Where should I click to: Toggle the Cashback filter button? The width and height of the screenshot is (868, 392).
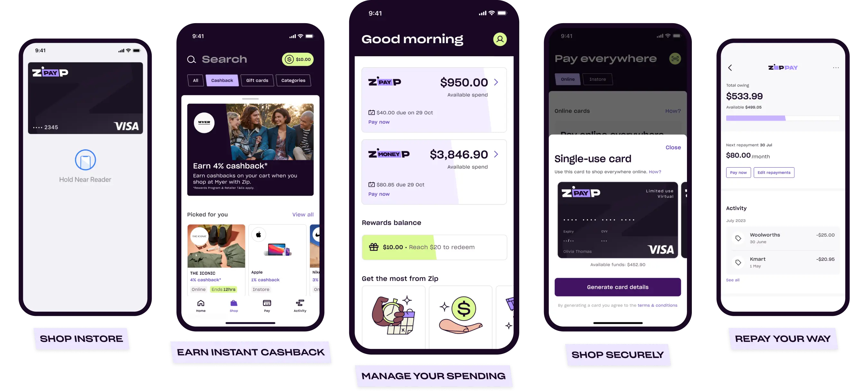(222, 80)
